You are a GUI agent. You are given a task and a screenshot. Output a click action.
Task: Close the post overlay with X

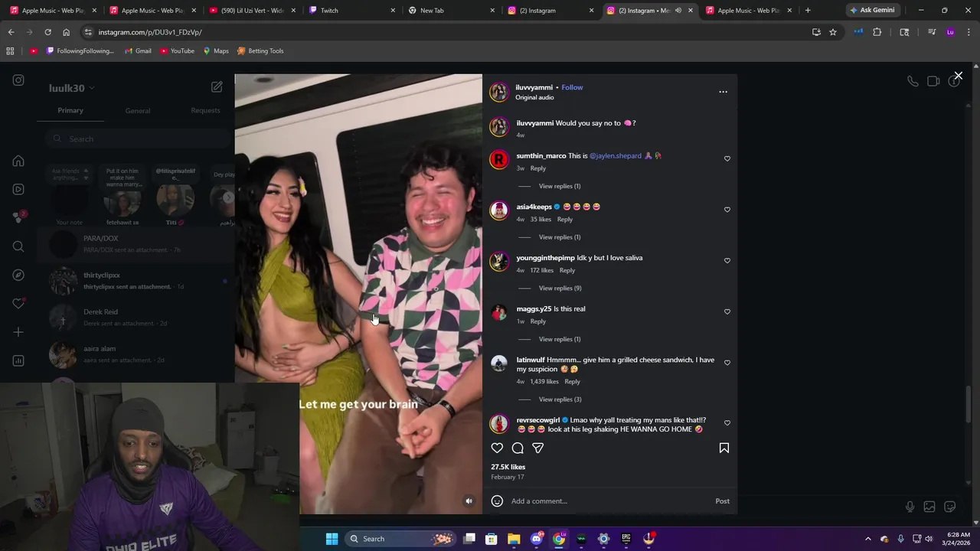point(958,76)
